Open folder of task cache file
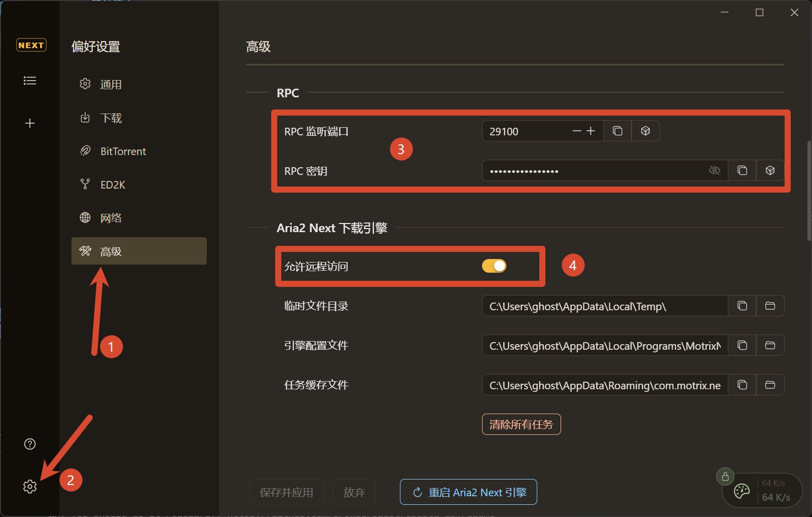 coord(770,385)
